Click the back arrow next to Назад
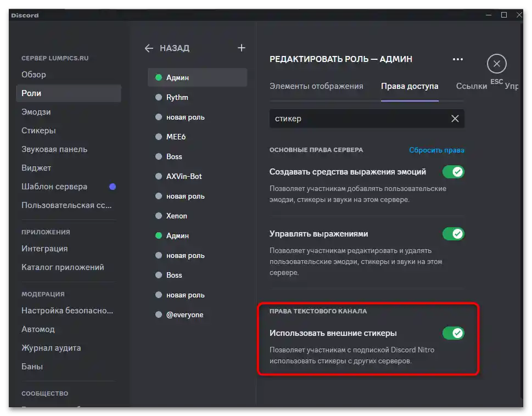Screen dimensions: 532x416 pyautogui.click(x=149, y=48)
